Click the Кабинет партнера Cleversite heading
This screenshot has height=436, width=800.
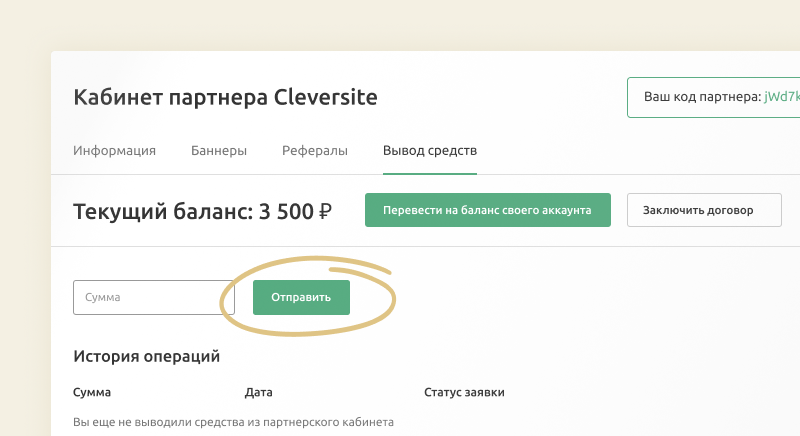(225, 98)
